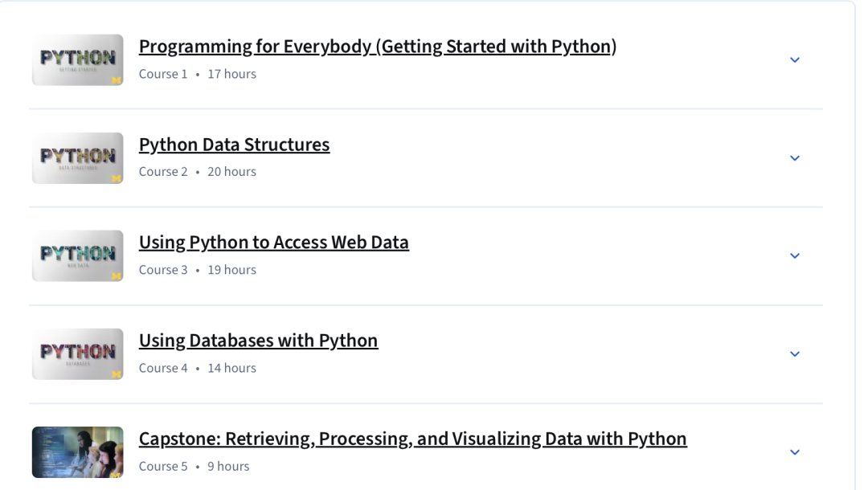Open Using Databases with Python link

pyautogui.click(x=258, y=341)
